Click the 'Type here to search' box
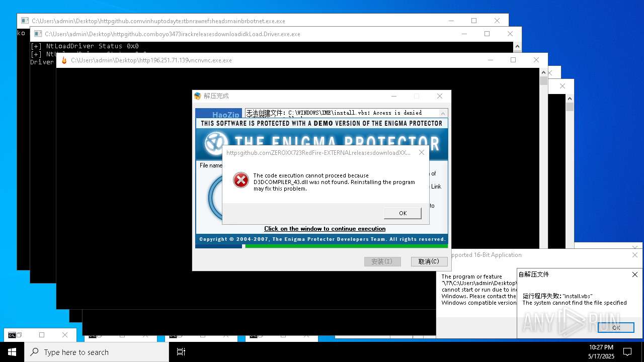The image size is (644, 362). (97, 352)
